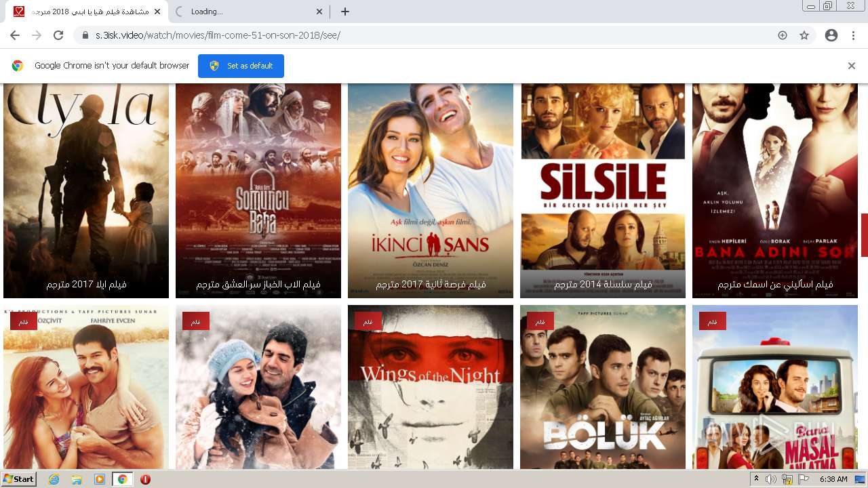This screenshot has width=868, height=488.
Task: Open the Chrome profile avatar menu
Action: click(x=831, y=35)
